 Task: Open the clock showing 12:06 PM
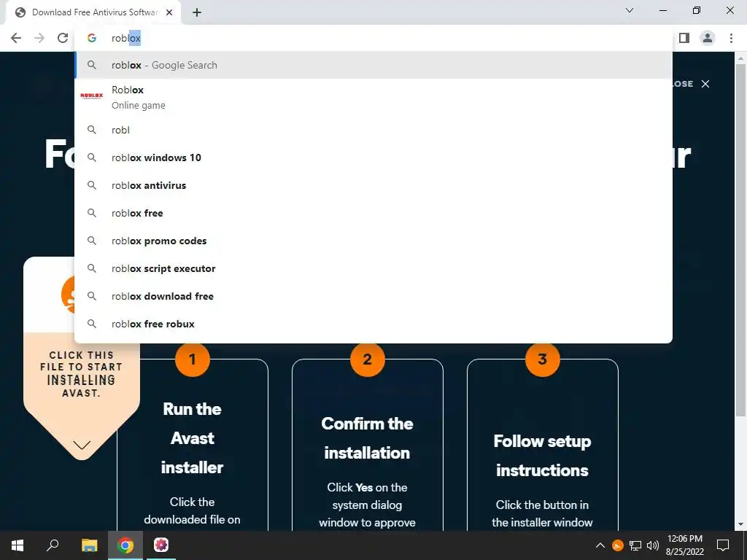[x=685, y=545]
